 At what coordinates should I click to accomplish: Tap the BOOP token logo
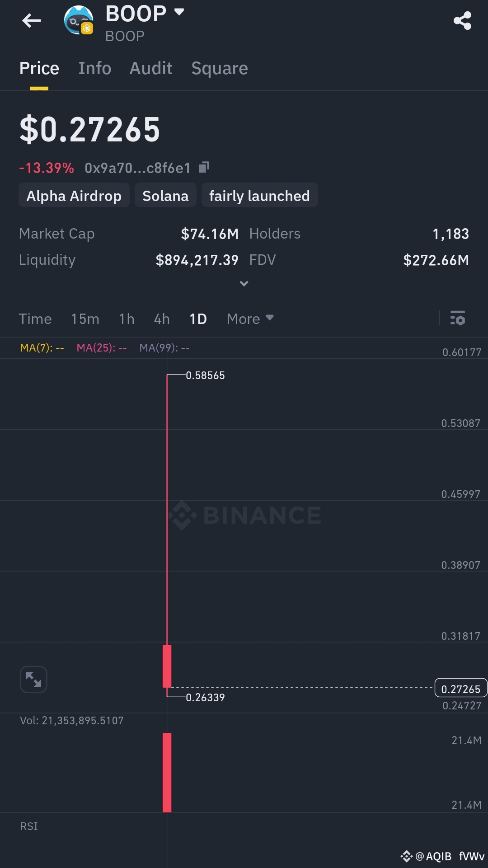[x=79, y=20]
